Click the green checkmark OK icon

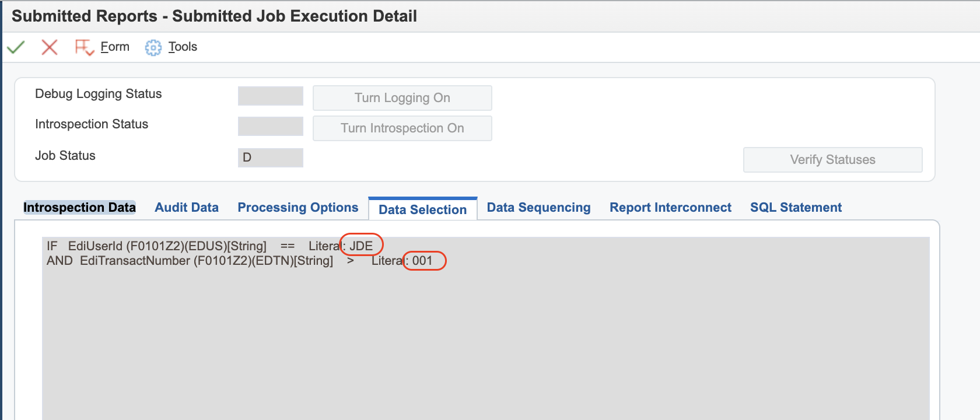(16, 47)
